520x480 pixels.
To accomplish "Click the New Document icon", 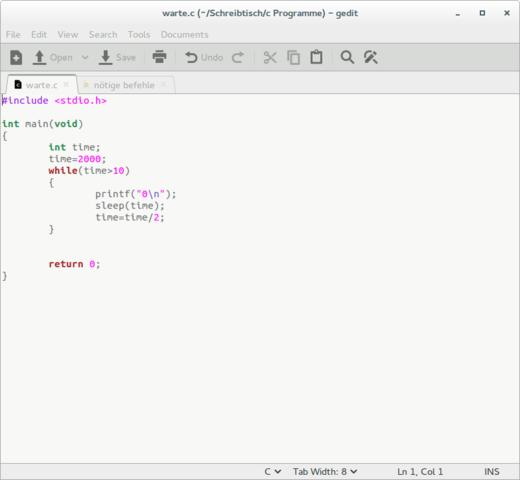I will pyautogui.click(x=16, y=57).
